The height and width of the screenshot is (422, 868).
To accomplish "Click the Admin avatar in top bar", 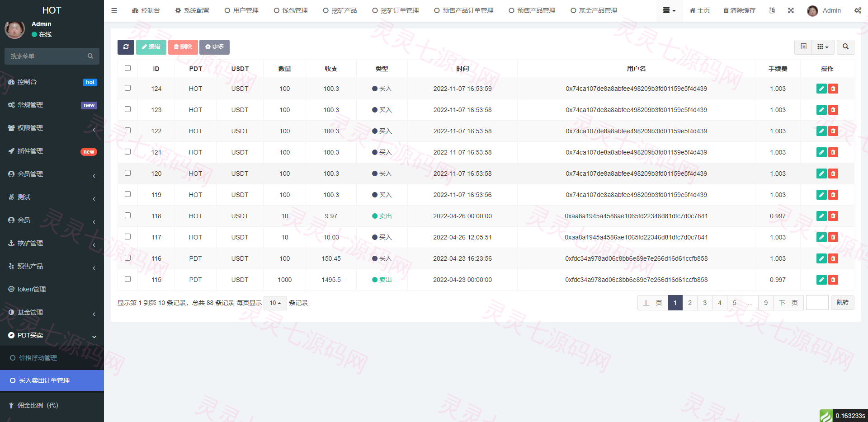I will (812, 11).
